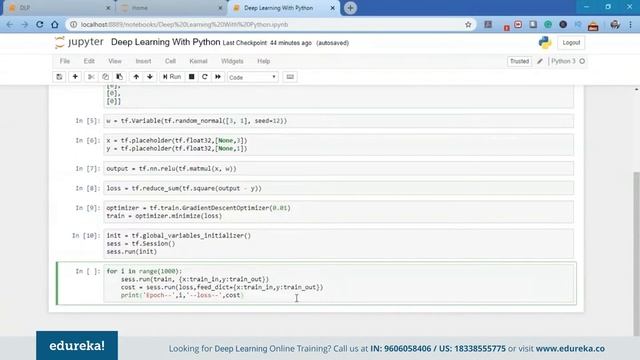640x360 pixels.
Task: Click the Trusted notebook button
Action: pos(519,61)
